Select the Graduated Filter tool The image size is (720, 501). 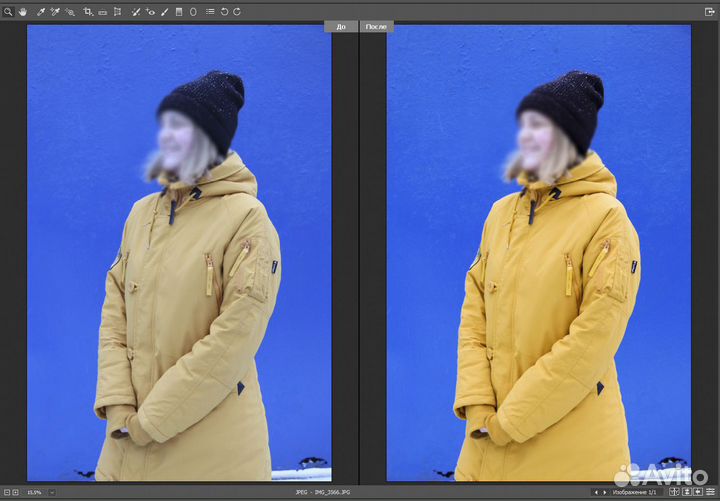coord(179,12)
